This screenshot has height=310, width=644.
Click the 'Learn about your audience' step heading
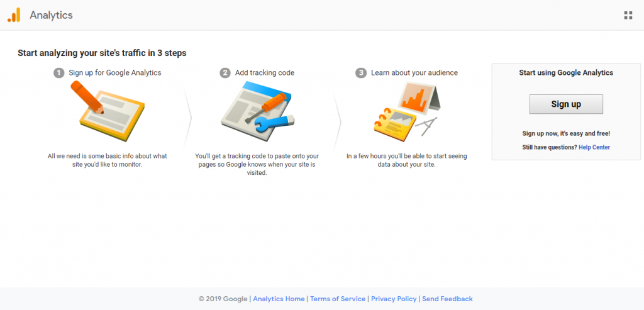pyautogui.click(x=414, y=73)
